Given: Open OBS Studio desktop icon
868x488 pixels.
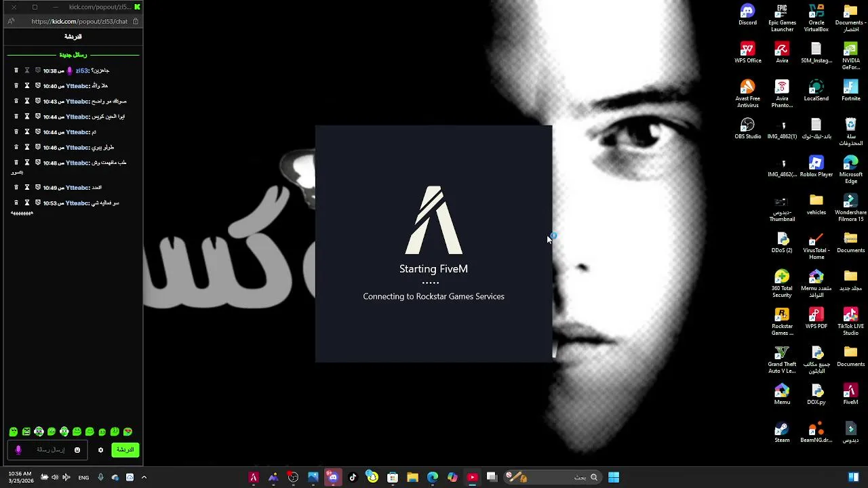Looking at the screenshot, I should [x=747, y=129].
